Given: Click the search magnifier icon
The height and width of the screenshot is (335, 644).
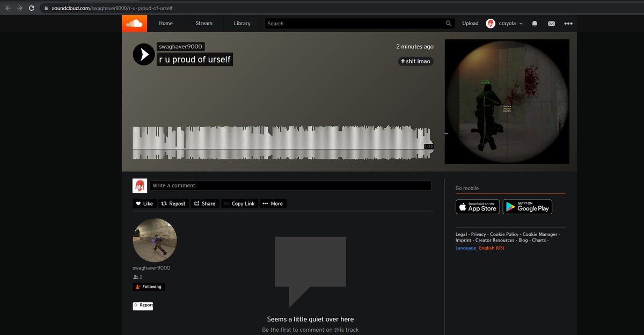Looking at the screenshot, I should [x=449, y=24].
